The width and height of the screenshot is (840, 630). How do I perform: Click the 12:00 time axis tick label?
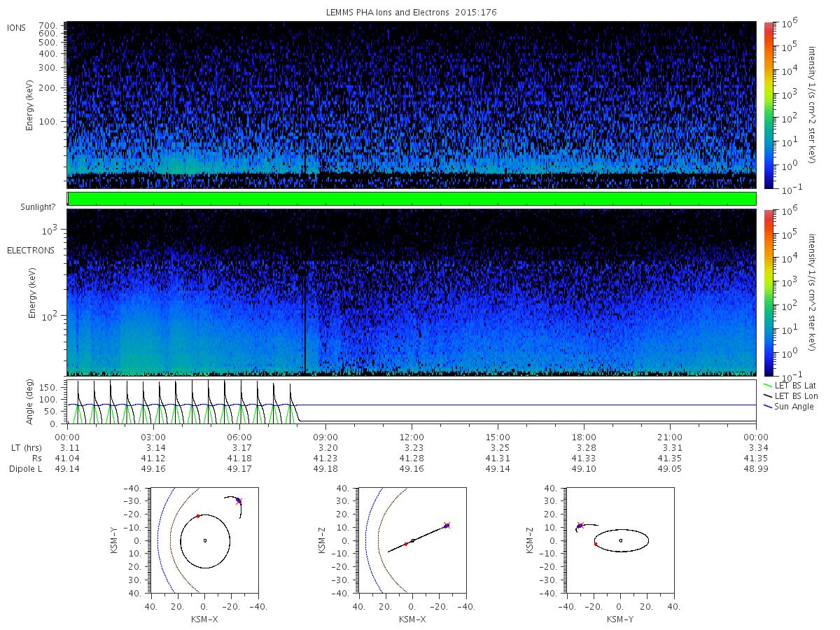point(412,437)
